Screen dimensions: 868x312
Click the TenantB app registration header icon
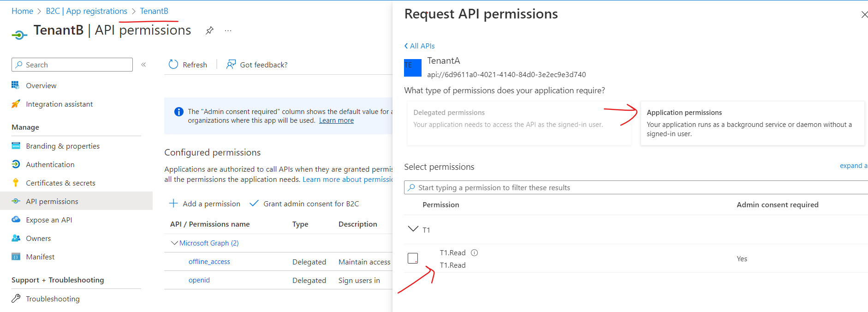19,35
